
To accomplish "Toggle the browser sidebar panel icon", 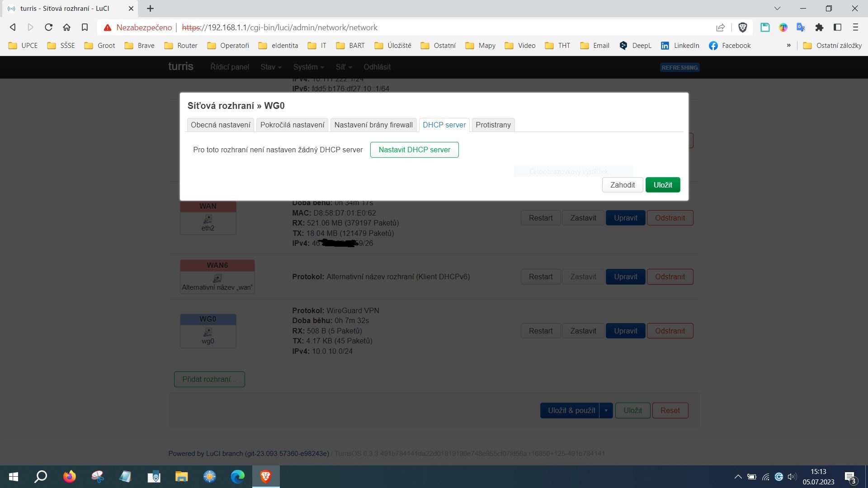I will click(x=837, y=28).
